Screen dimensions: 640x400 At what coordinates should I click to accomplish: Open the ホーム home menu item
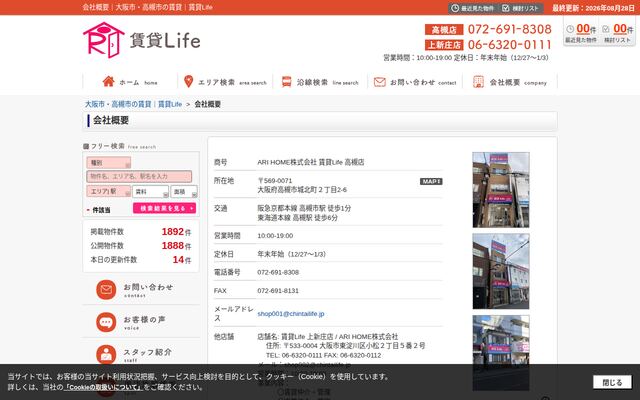[130, 82]
